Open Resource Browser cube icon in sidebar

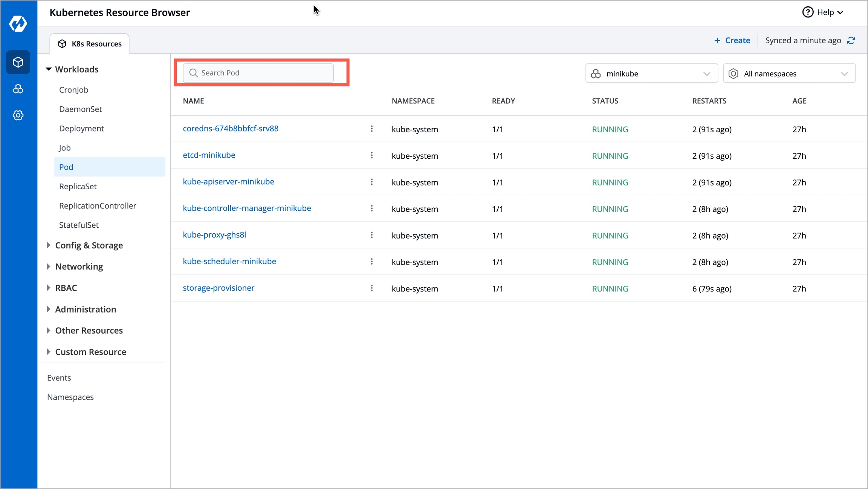point(18,62)
